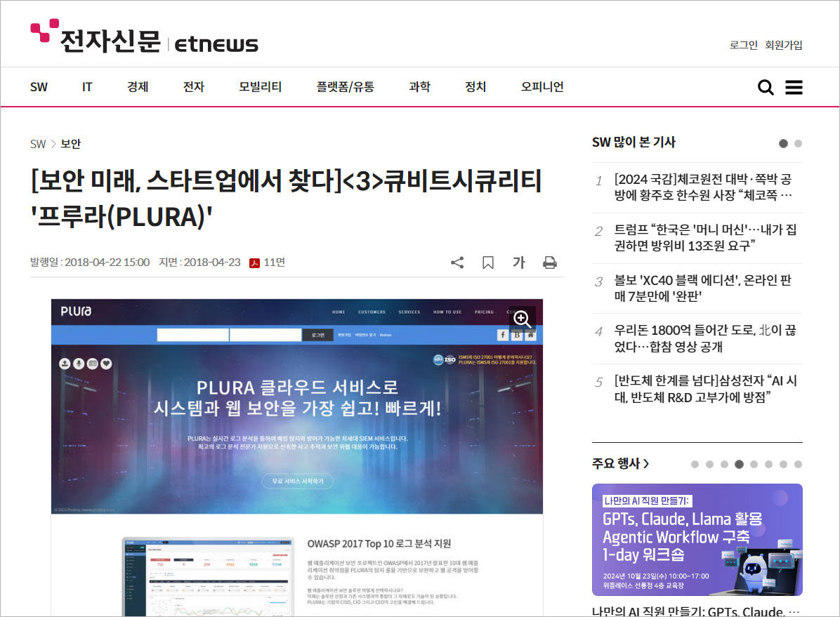The image size is (840, 617).
Task: Open the search magnifier icon
Action: pos(766,87)
